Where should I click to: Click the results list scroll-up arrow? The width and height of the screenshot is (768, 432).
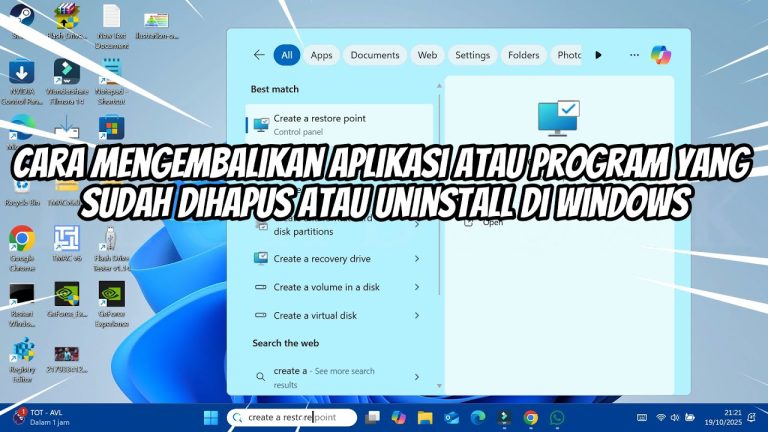coord(439,86)
